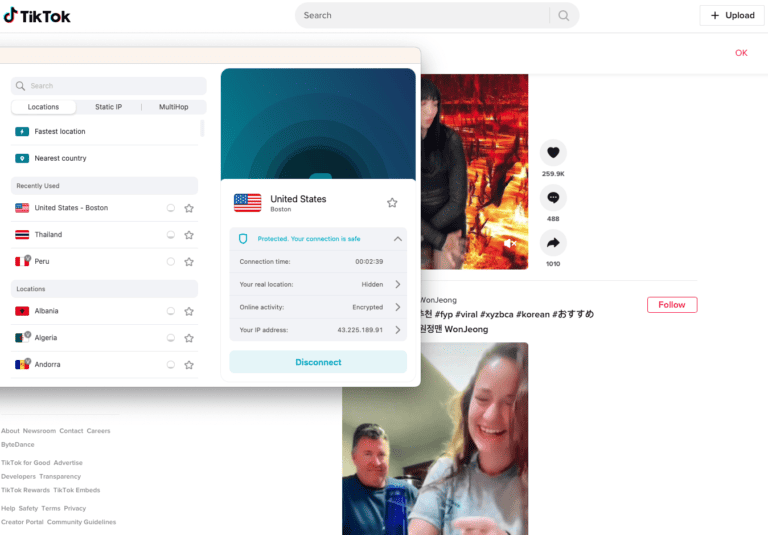Select the Thailand radio circle
Image resolution: width=768 pixels, height=535 pixels.
pyautogui.click(x=170, y=235)
